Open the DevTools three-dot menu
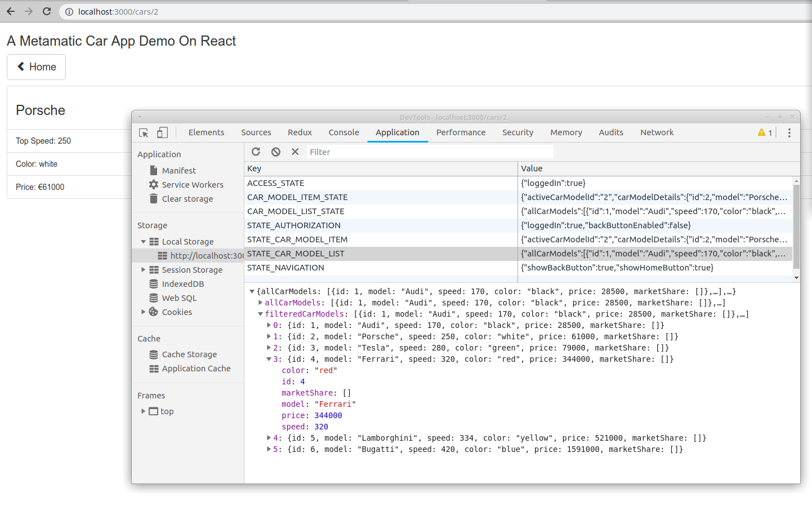Screen dimensions: 812x510 (789, 133)
